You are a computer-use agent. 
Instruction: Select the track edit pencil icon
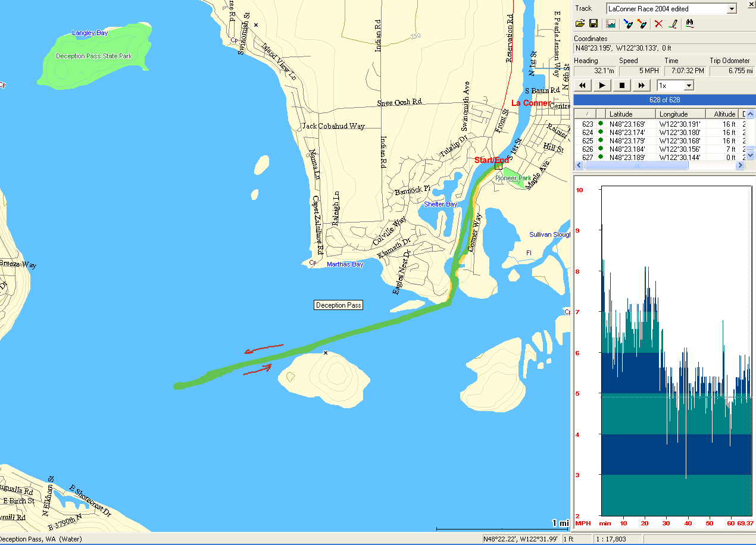(x=673, y=24)
